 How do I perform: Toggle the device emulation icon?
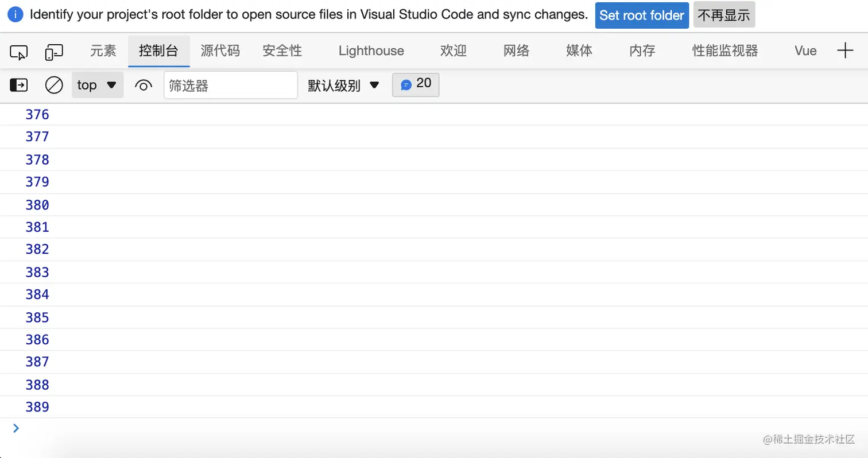[53, 52]
